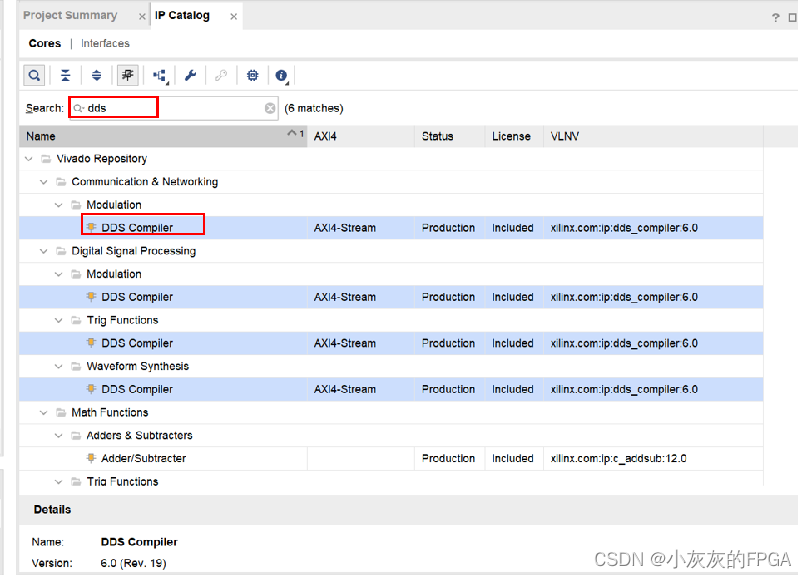Click the search box containing dds
The image size is (807, 578).
(x=174, y=108)
